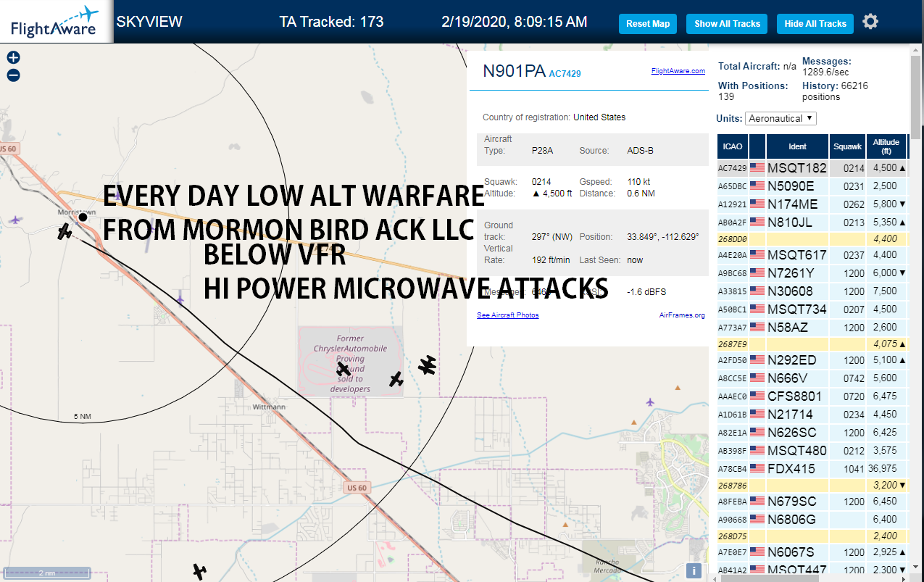924x582 pixels.
Task: Select aircraft over Chrysler Proving Ground
Action: point(344,369)
